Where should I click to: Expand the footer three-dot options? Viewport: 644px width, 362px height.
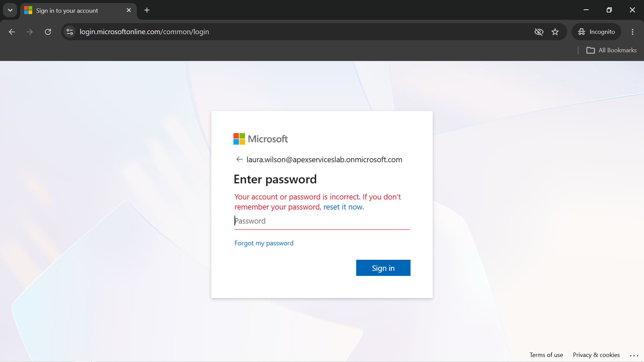coord(634,355)
